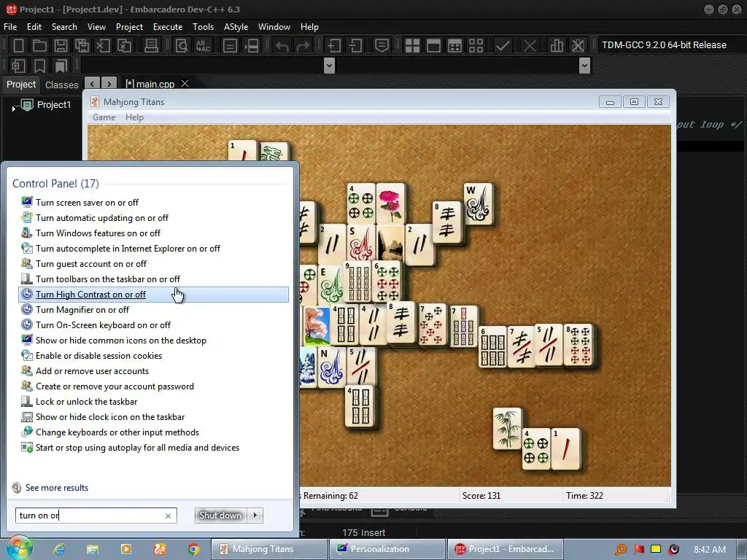Click the Shut down button
Image resolution: width=747 pixels, height=560 pixels.
(220, 516)
